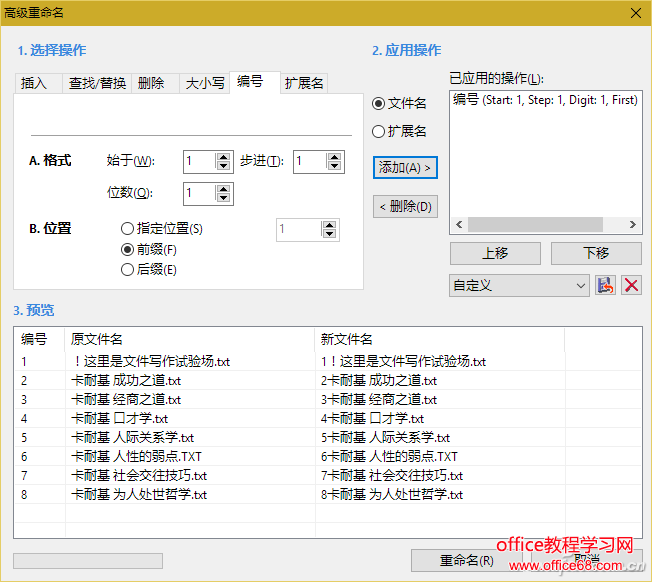Select original file row 卡耐基 经商之道.txt
This screenshot has width=652, height=582.
[126, 400]
